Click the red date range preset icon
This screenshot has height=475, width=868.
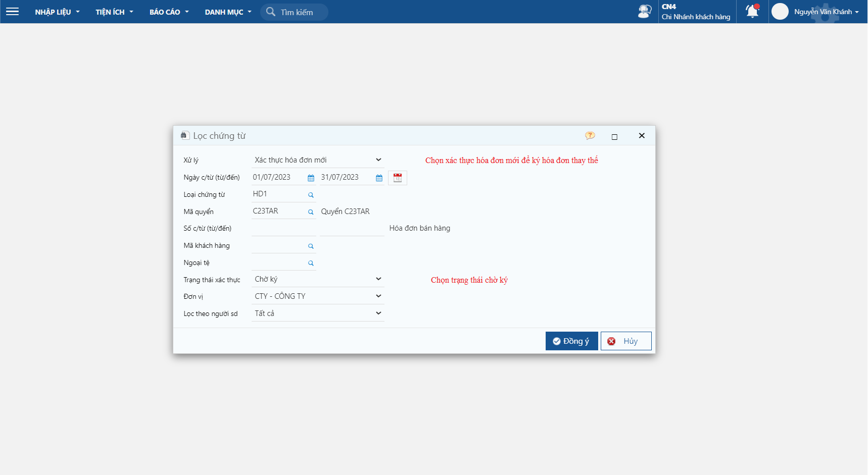pyautogui.click(x=398, y=178)
